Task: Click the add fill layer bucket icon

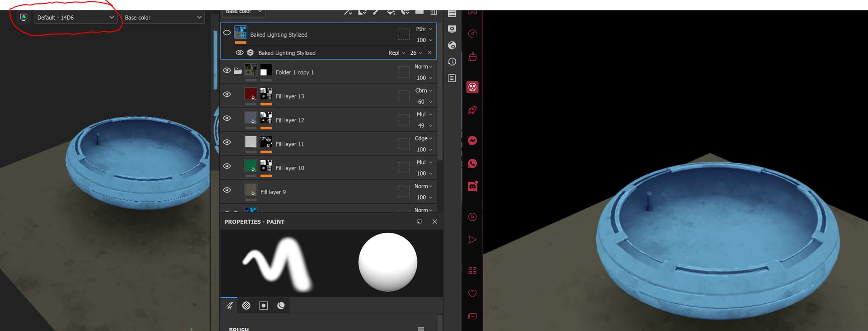Action: 391,12
